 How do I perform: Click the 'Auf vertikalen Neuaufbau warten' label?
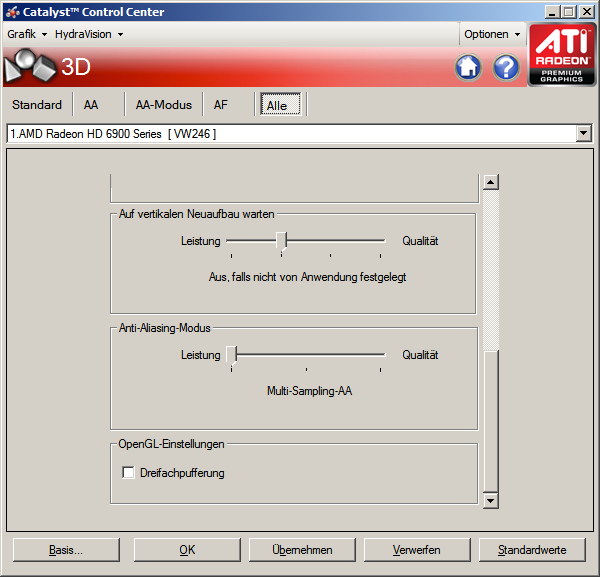[x=196, y=214]
